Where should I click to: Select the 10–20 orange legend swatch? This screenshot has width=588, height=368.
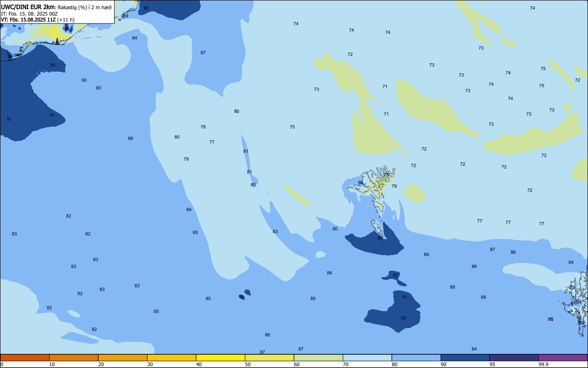pos(73,357)
